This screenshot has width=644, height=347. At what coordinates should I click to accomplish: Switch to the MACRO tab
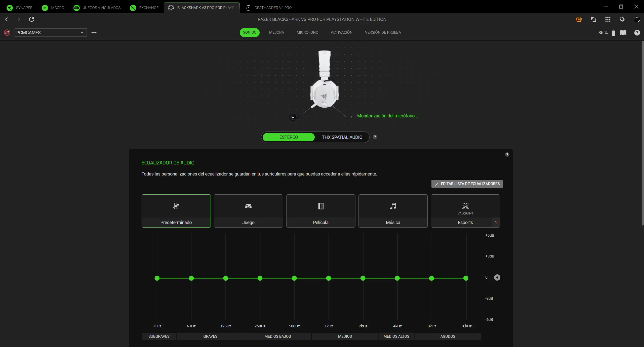tap(53, 8)
